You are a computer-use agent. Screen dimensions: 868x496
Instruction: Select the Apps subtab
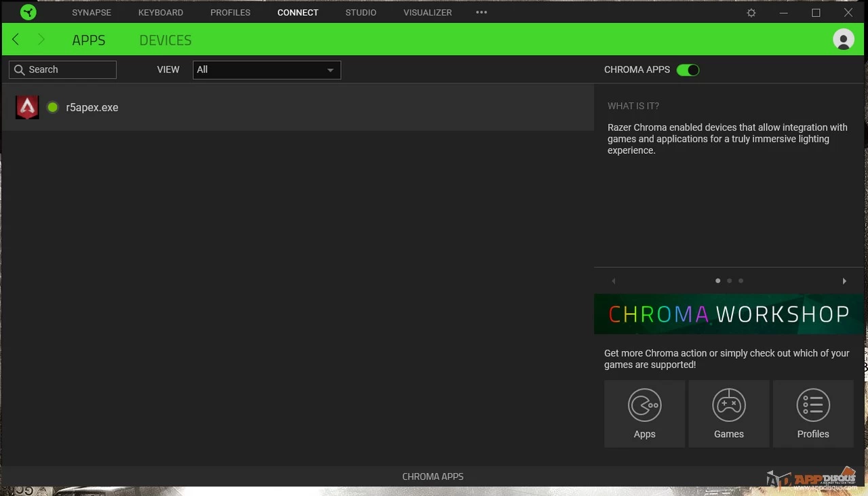coord(89,40)
